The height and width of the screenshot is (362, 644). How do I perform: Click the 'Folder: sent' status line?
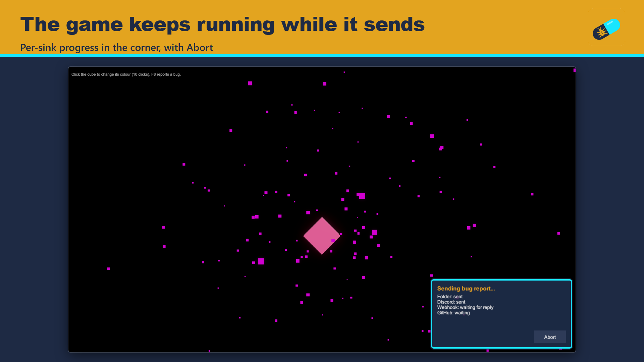tap(450, 297)
